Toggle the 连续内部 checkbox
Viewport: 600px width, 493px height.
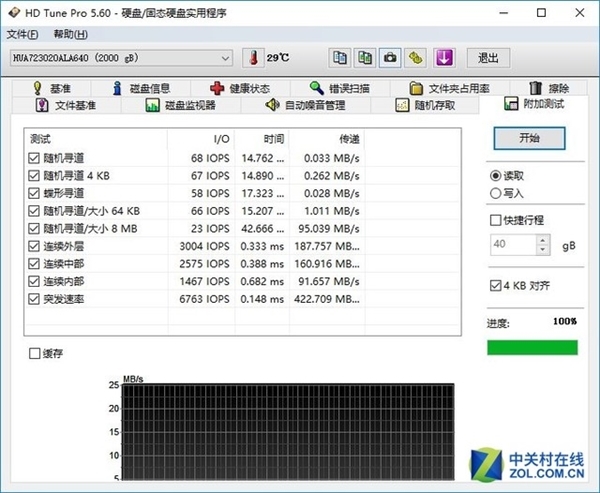click(34, 281)
